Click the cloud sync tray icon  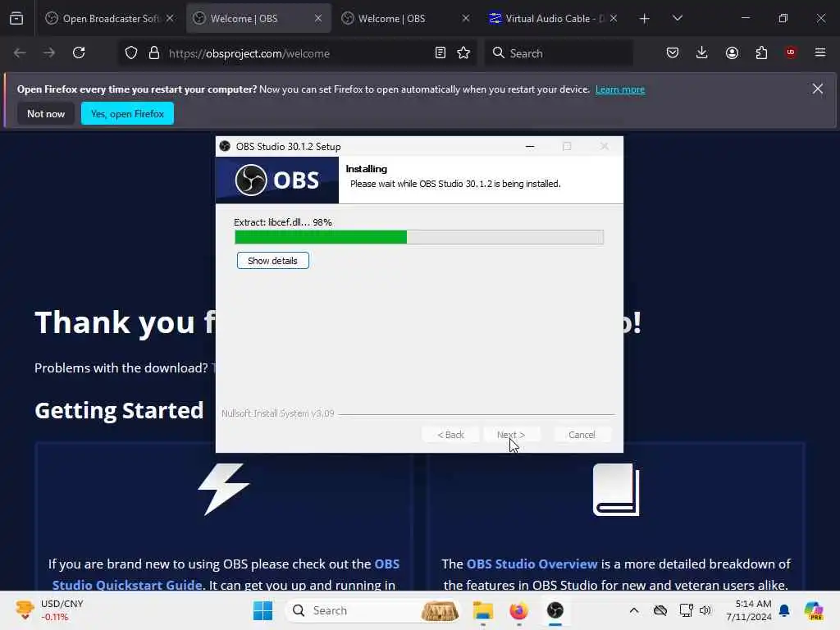[x=660, y=610]
